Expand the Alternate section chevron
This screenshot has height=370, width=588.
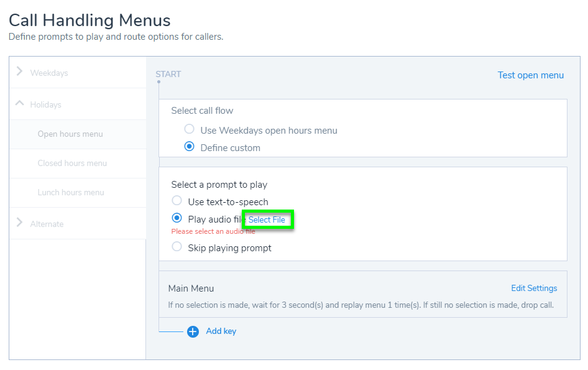point(20,223)
